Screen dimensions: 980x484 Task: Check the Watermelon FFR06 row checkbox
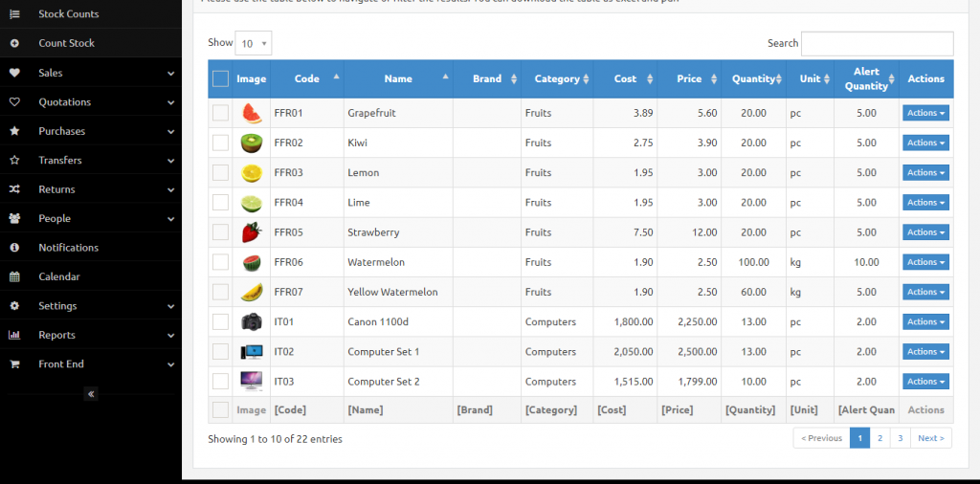click(220, 262)
